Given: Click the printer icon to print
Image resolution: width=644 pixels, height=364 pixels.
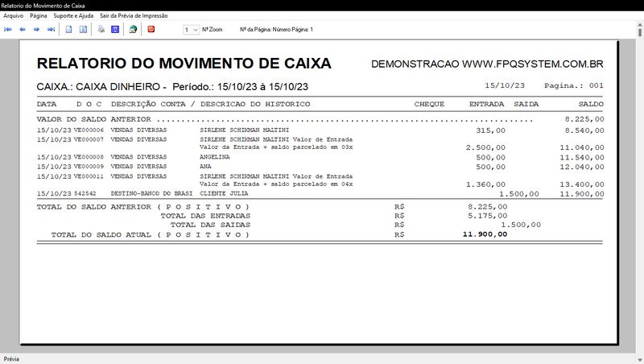Looking at the screenshot, I should pos(101,29).
